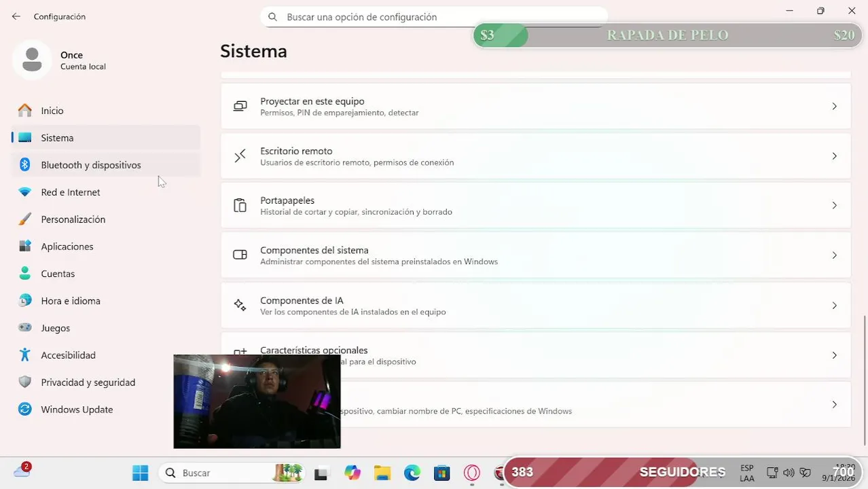
Task: Open Hora e idioma settings
Action: [106, 301]
